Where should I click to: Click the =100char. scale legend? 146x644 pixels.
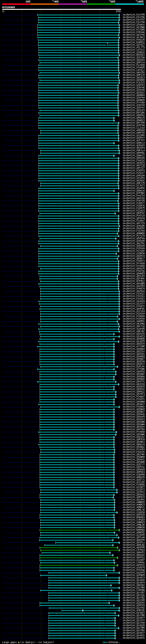tap(111, 642)
